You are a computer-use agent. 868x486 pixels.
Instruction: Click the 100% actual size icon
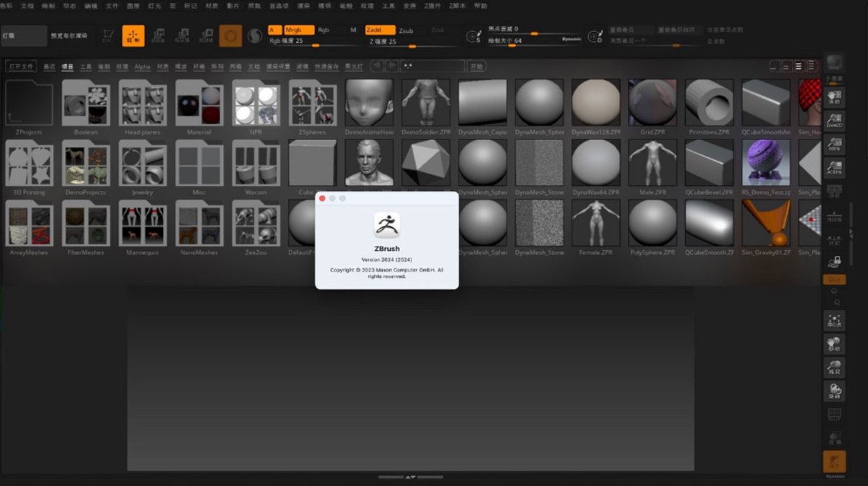coord(834,145)
